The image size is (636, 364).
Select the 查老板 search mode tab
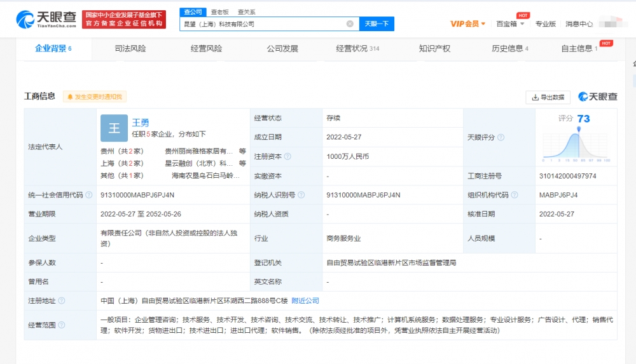click(x=219, y=12)
